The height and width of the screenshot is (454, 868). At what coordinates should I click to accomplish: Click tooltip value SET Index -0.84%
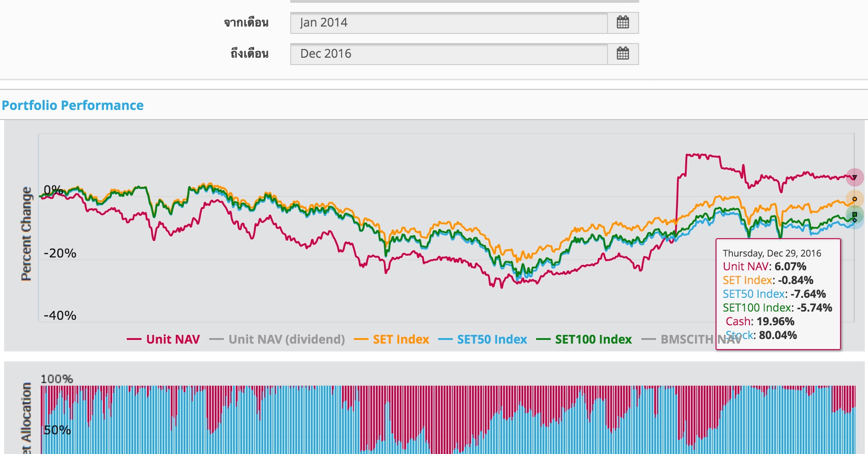(x=768, y=280)
